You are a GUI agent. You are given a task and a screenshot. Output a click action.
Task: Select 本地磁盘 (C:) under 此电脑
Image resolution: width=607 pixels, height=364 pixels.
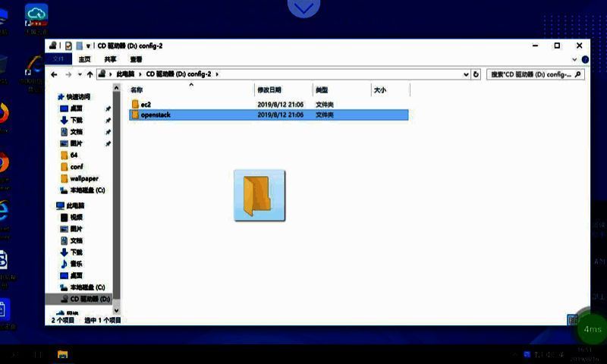(x=87, y=287)
